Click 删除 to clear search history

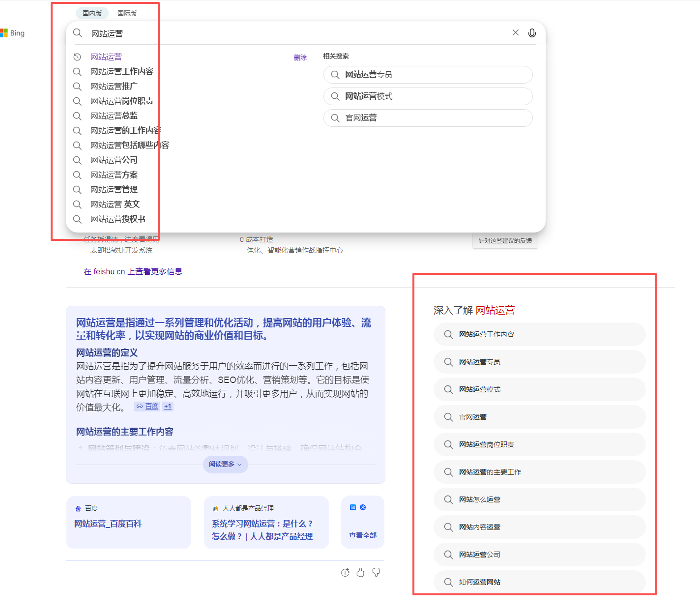coord(300,57)
